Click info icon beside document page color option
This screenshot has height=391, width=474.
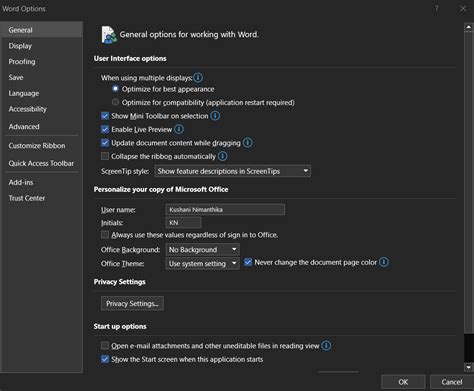point(384,262)
